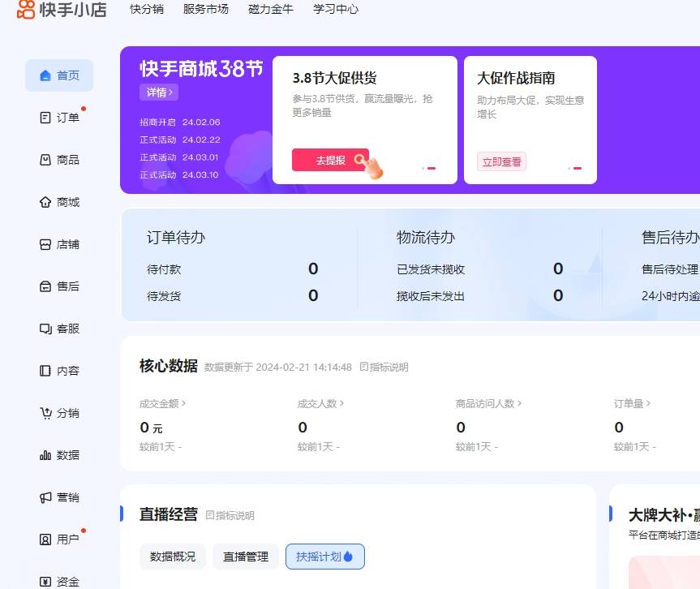Open 磁力金牛 in top navigation

pyautogui.click(x=271, y=9)
